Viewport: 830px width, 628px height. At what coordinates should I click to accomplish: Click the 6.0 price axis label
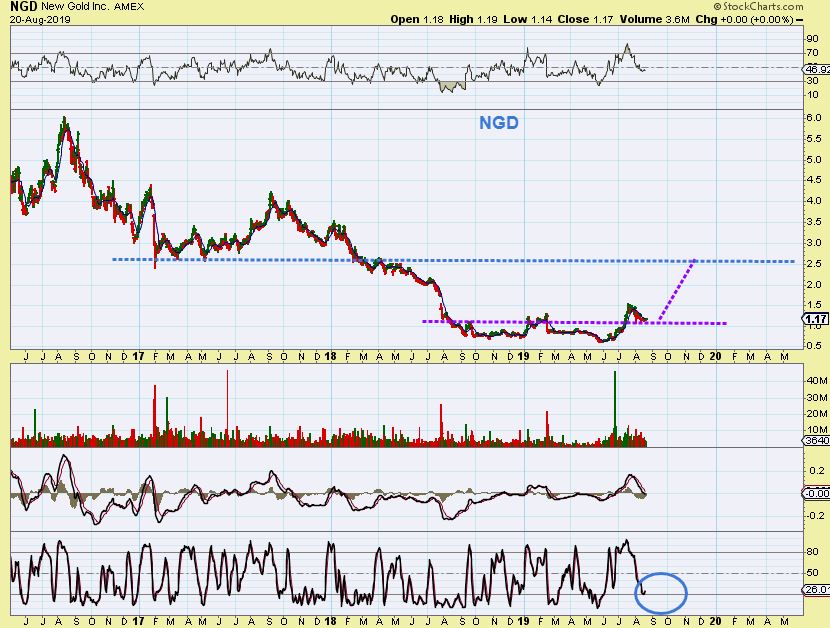coord(814,118)
